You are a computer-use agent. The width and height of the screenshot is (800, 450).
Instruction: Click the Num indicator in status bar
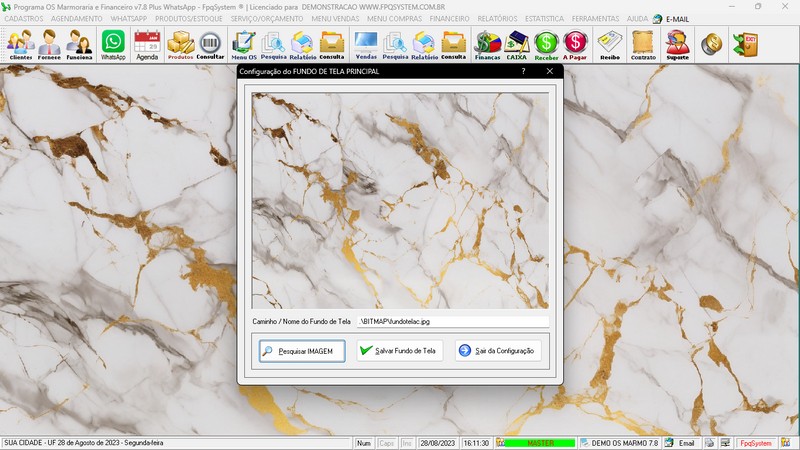point(364,443)
